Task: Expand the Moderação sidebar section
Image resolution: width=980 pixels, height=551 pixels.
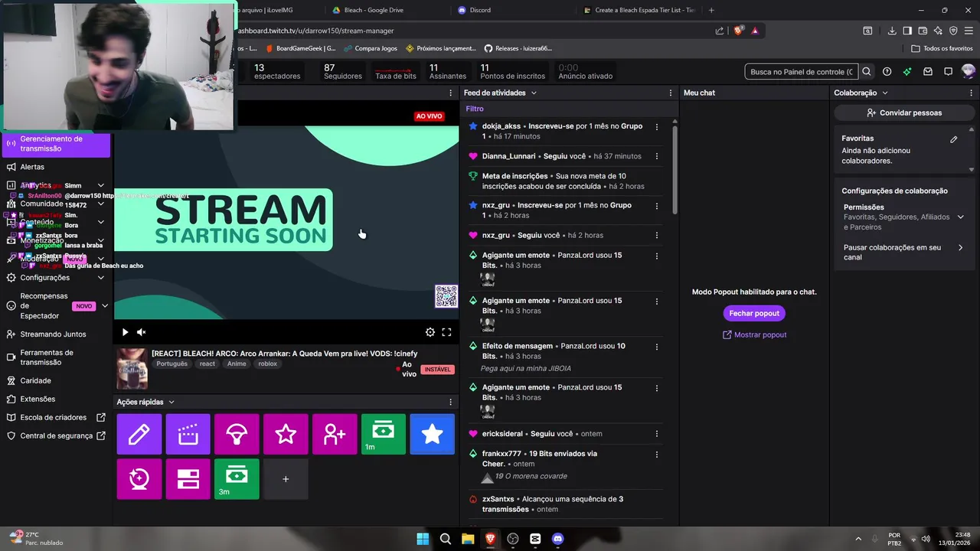Action: pos(100,259)
